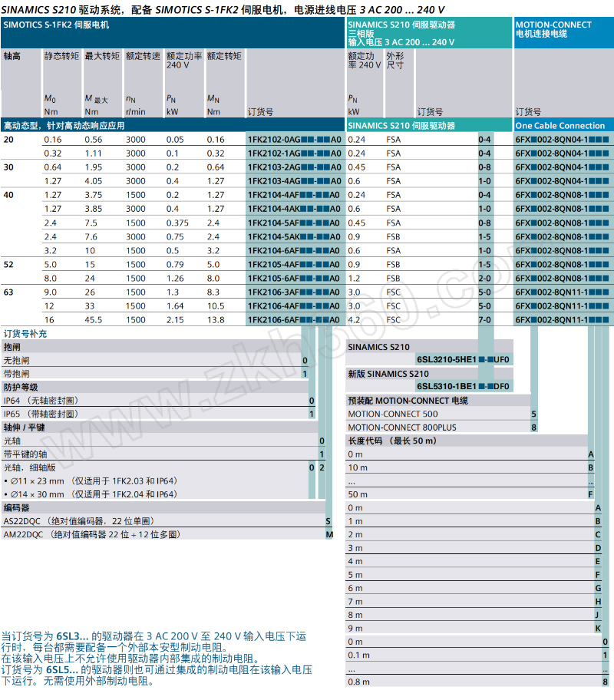Viewport: 614px width, 700px height.
Task: Select the 带平键的轴 shaft option
Action: point(25,454)
